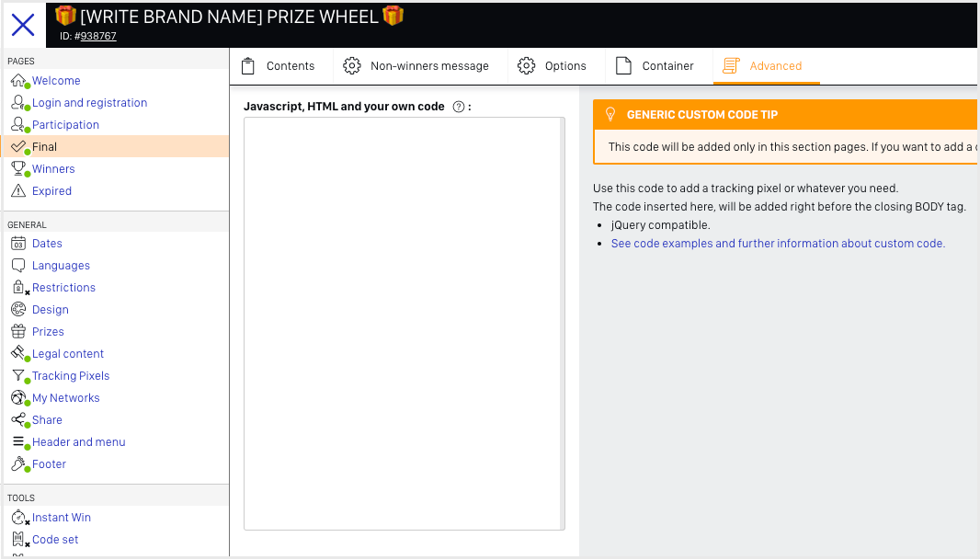Click the Legal content gavel icon

(18, 353)
